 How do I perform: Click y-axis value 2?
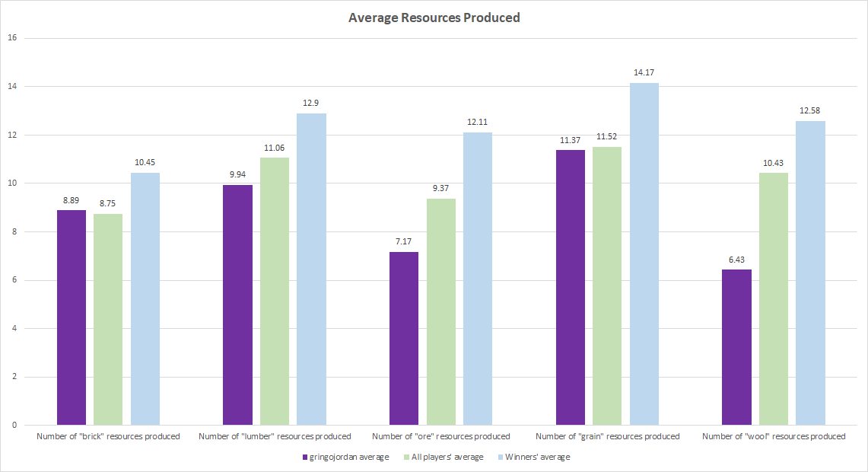click(x=14, y=377)
